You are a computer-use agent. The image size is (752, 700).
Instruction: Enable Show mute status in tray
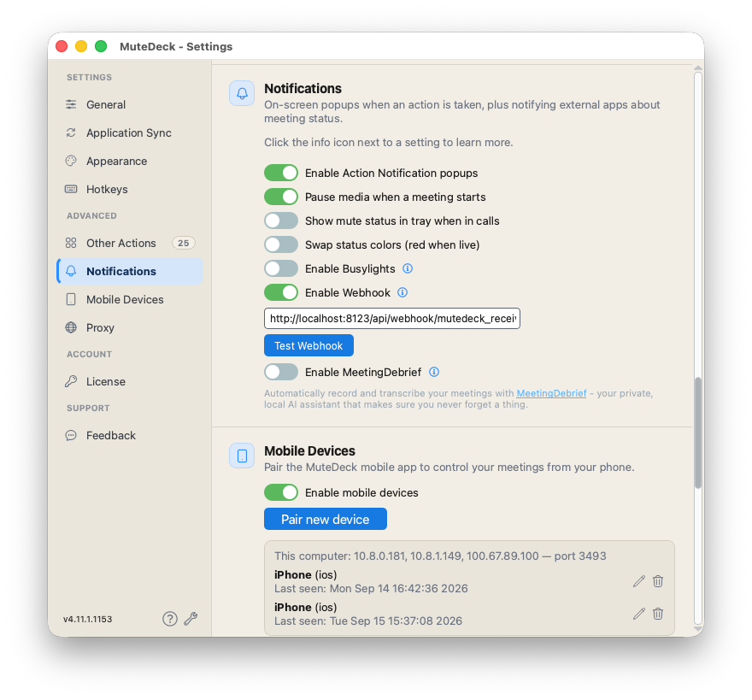click(x=281, y=221)
